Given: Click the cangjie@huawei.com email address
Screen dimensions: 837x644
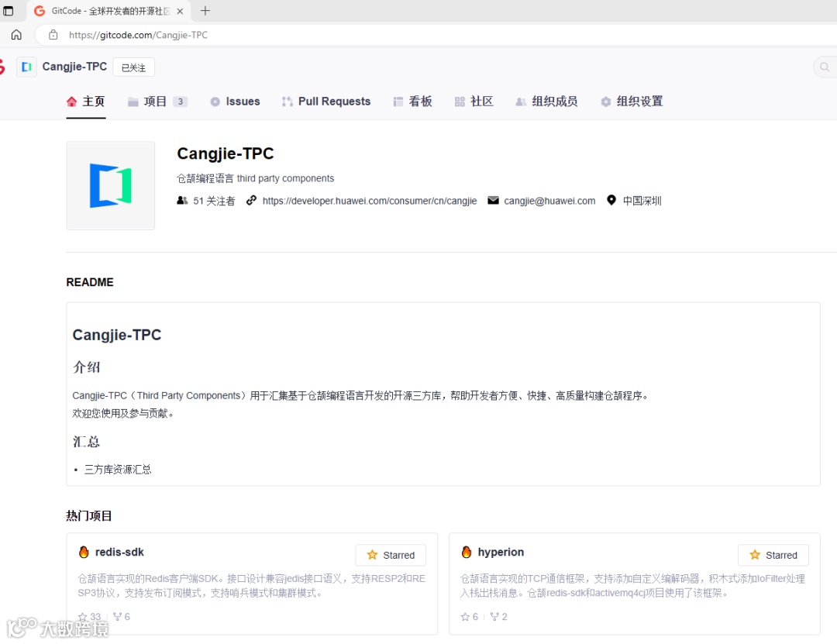Looking at the screenshot, I should coord(549,201).
